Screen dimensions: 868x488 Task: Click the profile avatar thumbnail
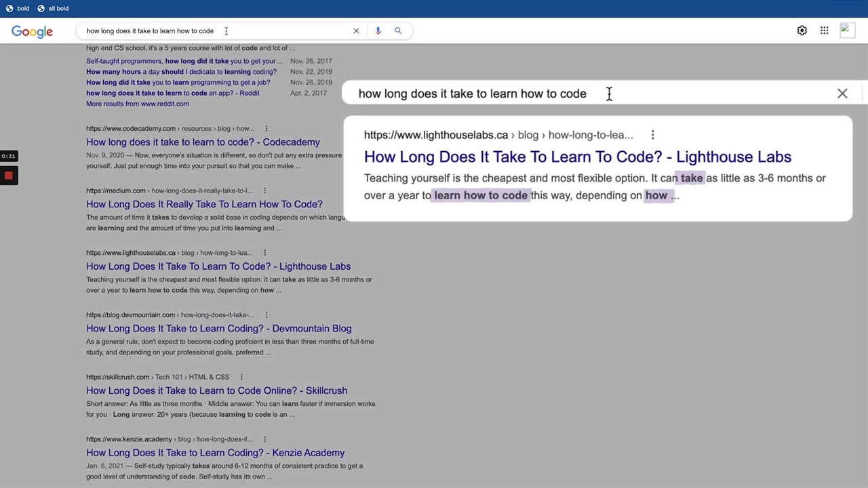(x=846, y=30)
